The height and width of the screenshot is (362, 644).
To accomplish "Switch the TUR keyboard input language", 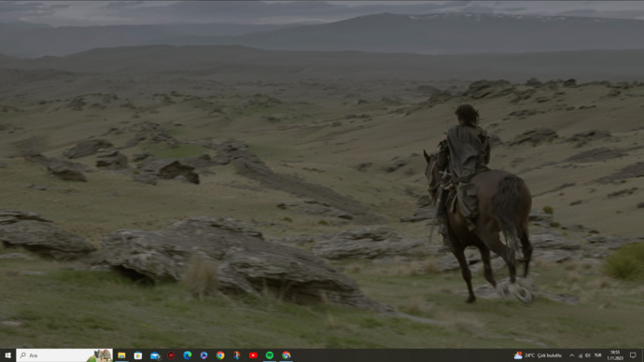I will coord(597,355).
